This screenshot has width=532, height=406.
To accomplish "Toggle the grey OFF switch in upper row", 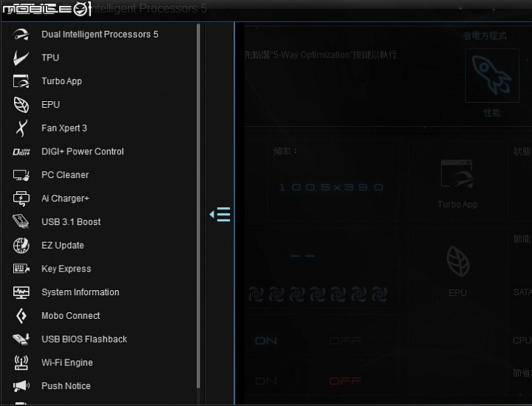I will (345, 340).
